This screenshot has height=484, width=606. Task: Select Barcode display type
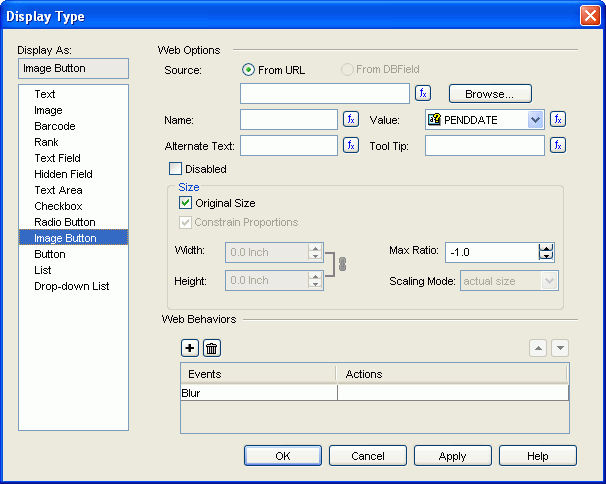[x=73, y=126]
